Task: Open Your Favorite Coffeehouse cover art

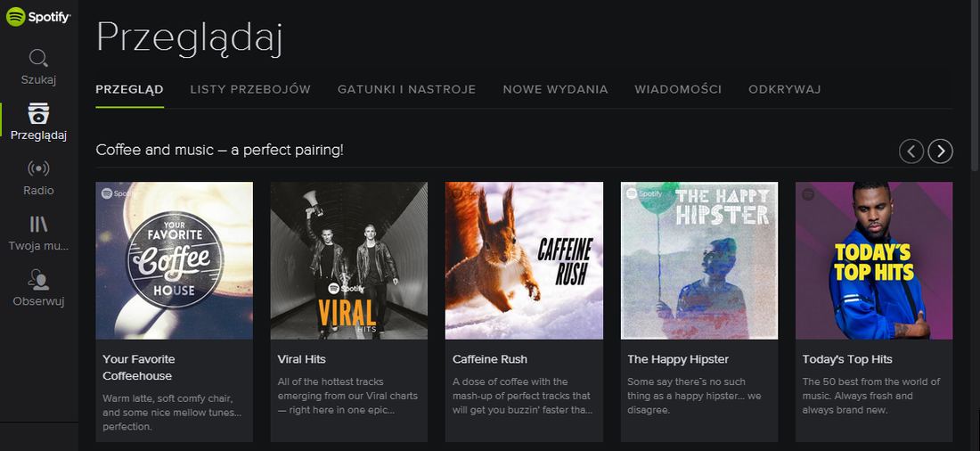Action: tap(175, 261)
